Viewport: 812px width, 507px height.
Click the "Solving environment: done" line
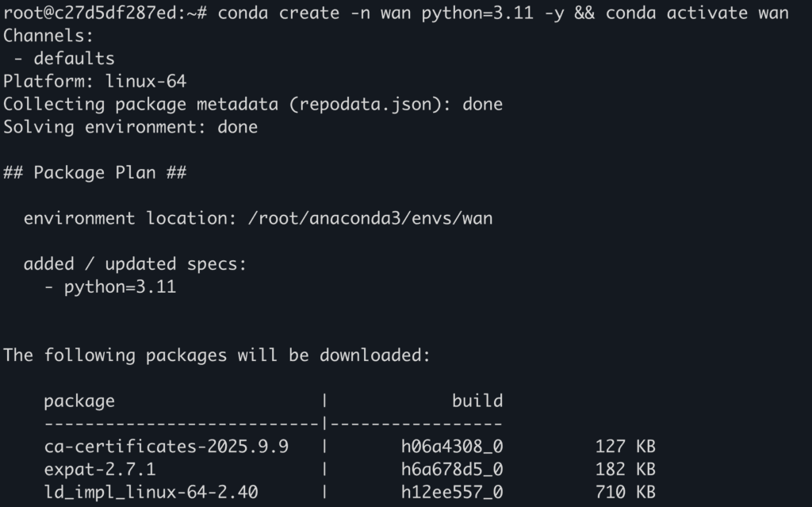point(130,127)
